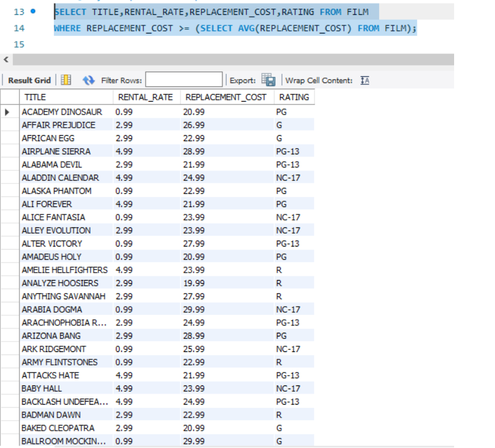Viewport: 495px width, 448px height.
Task: Click breakpoint dot on line 13
Action: (33, 11)
